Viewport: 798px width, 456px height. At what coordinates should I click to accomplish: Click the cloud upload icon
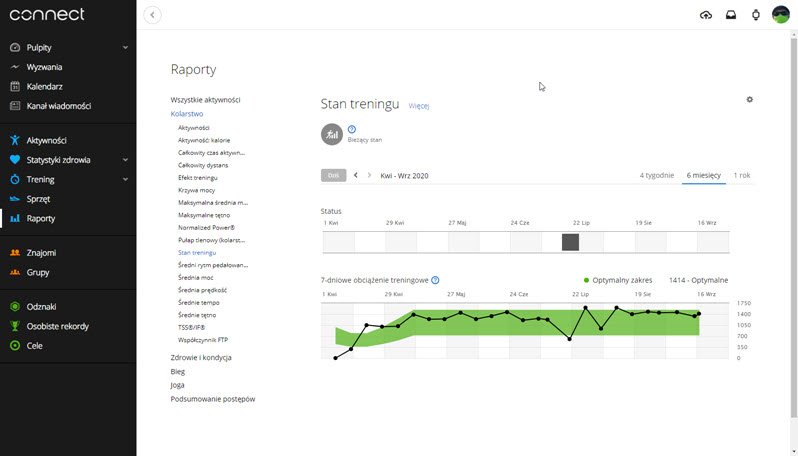(706, 15)
